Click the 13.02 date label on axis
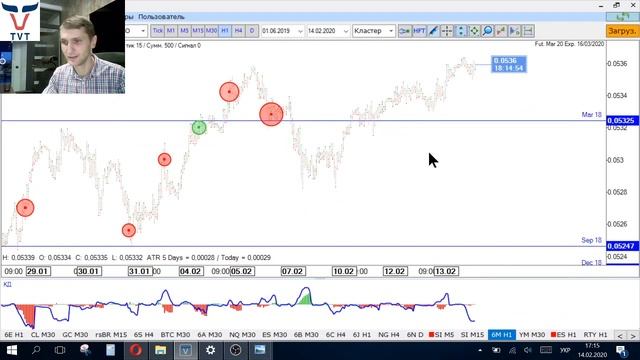The height and width of the screenshot is (360, 640). 446,271
